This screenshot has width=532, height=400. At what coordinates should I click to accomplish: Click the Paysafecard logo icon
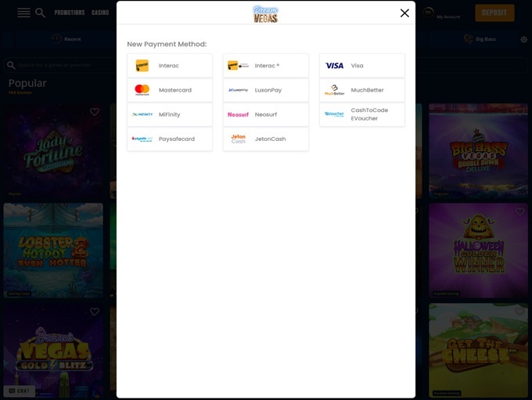[142, 139]
